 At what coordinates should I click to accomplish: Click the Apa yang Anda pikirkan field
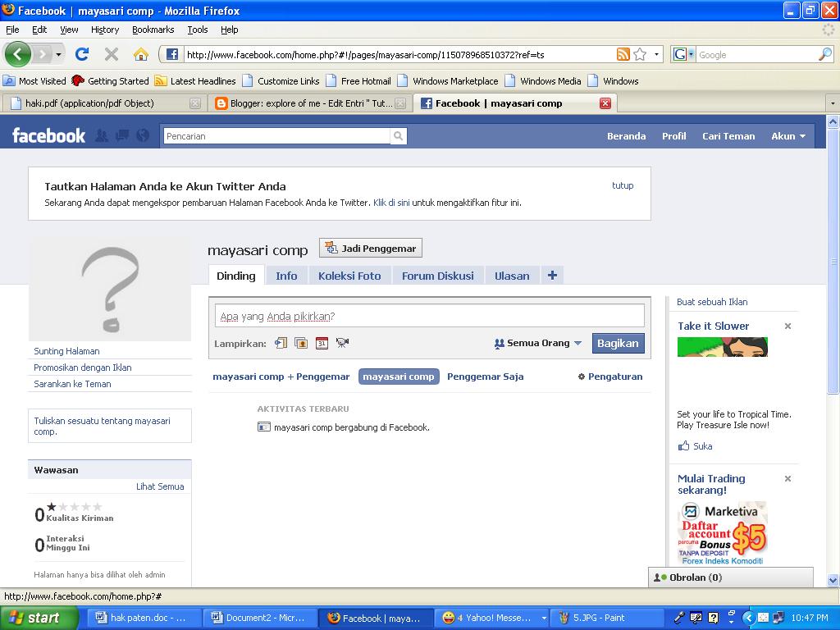429,316
